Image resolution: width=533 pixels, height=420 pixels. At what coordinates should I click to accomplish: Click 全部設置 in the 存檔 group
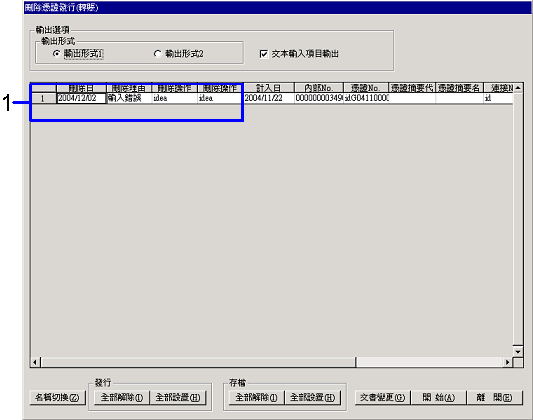coord(312,397)
